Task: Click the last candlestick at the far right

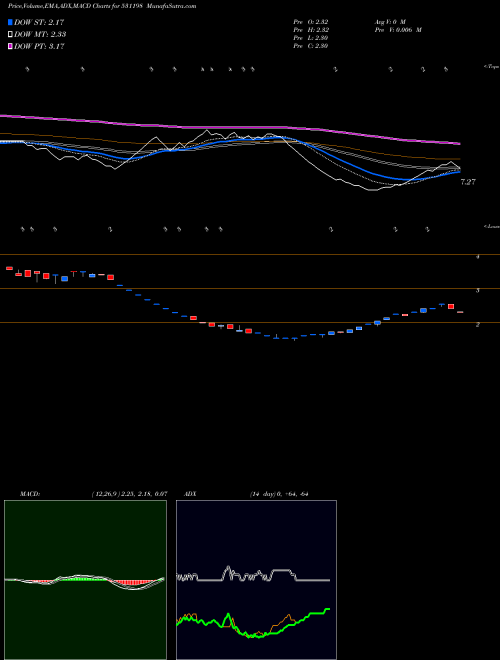Action: 460,312
